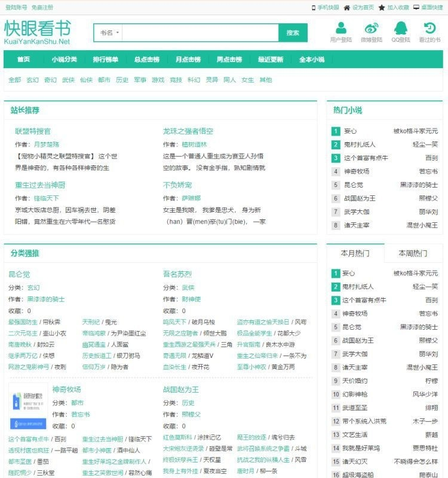The height and width of the screenshot is (478, 448).
Task: Click the 快眼看书 site logo
Action: pyautogui.click(x=38, y=32)
